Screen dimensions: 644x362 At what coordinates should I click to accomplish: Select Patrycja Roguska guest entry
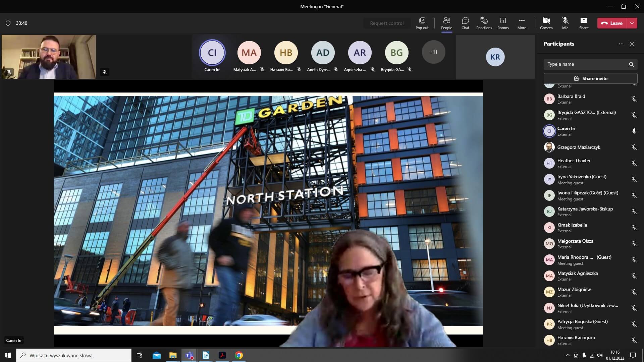(590, 324)
